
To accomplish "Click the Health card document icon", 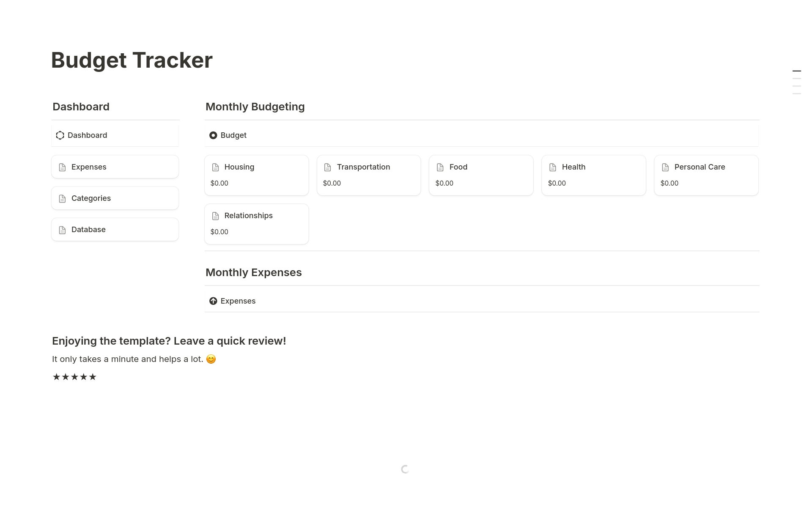I will [x=552, y=167].
